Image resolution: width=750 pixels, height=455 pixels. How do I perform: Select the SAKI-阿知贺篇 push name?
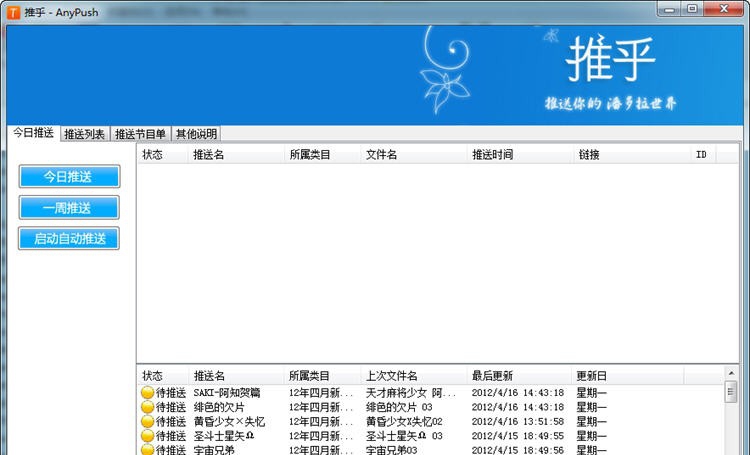pos(227,393)
